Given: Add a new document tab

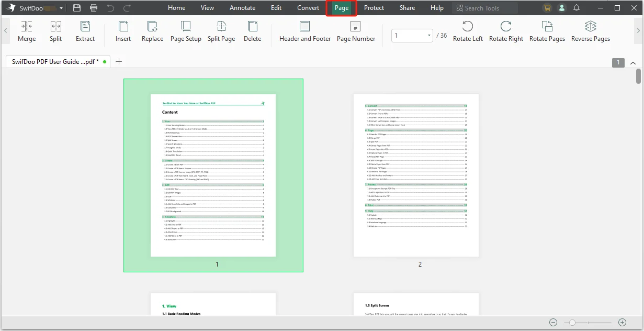Looking at the screenshot, I should tap(119, 61).
